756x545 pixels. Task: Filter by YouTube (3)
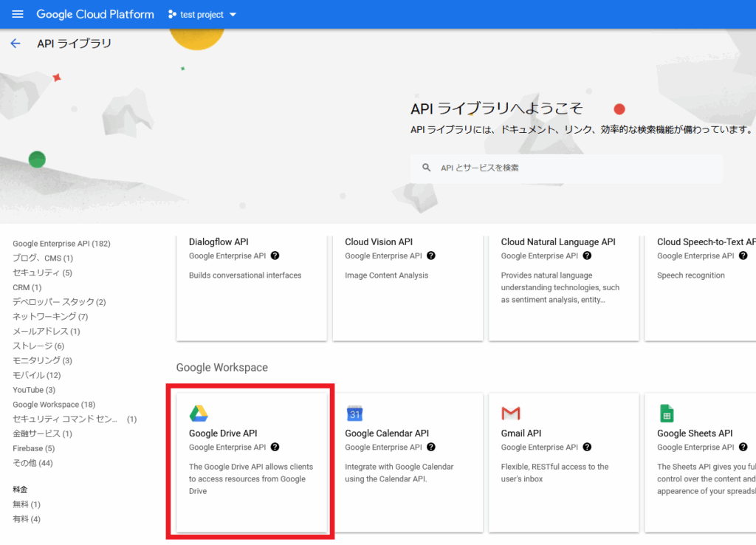click(x=34, y=390)
